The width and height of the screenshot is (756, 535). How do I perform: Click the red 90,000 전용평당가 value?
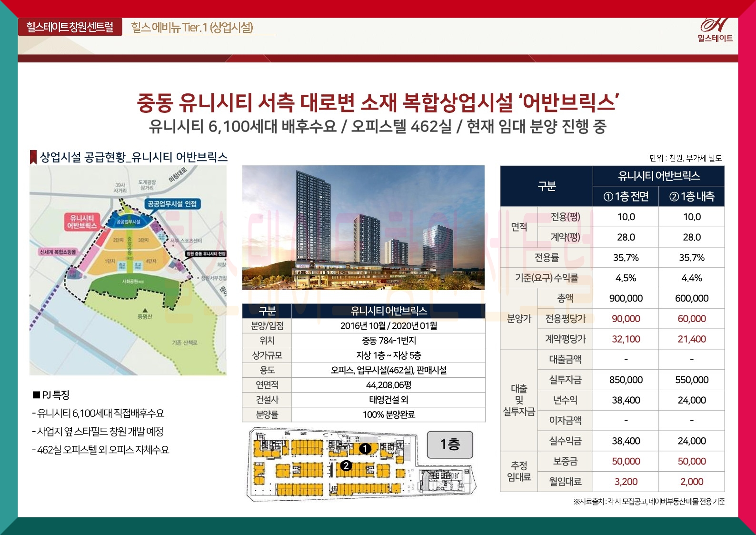click(x=626, y=319)
